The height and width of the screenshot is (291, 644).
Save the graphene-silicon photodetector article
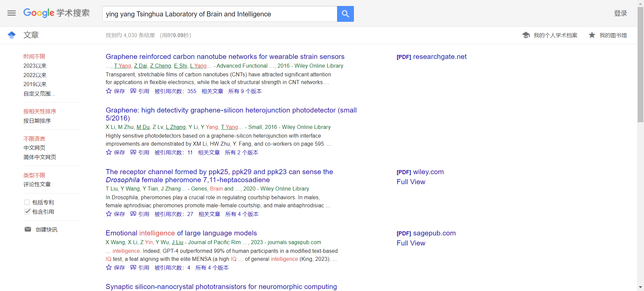click(115, 152)
